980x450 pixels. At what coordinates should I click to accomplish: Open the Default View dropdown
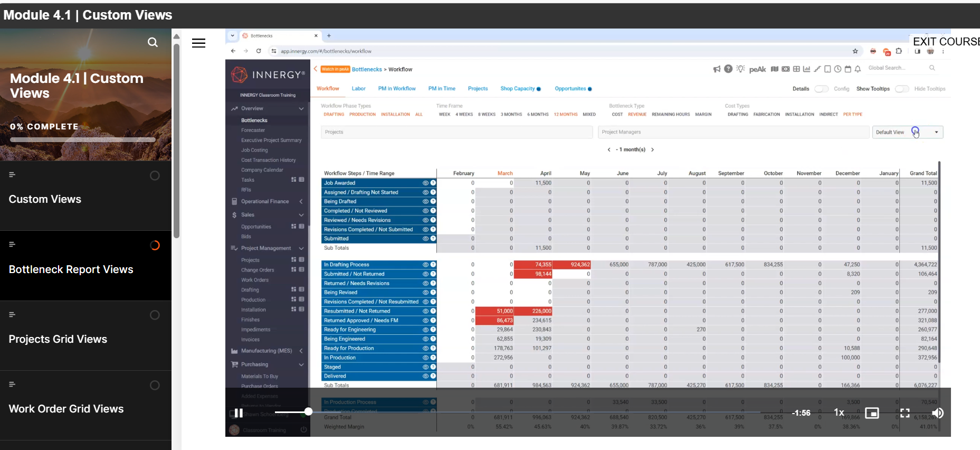[936, 132]
